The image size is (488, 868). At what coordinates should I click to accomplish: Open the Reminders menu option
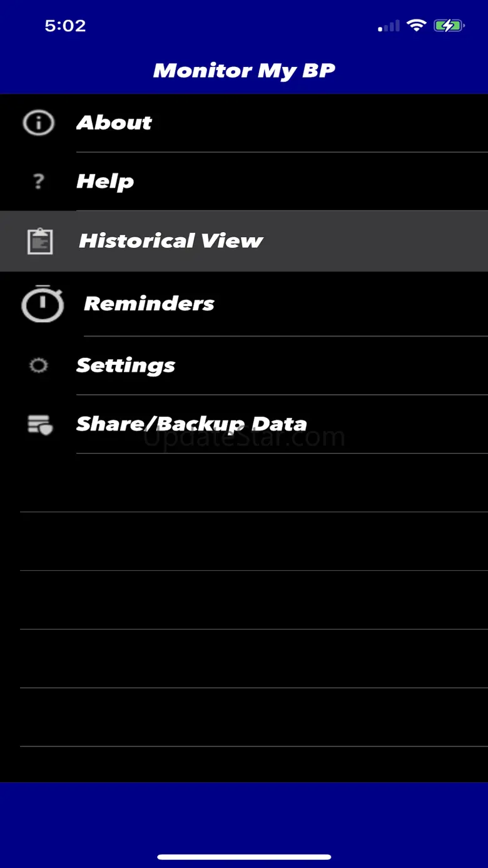149,304
